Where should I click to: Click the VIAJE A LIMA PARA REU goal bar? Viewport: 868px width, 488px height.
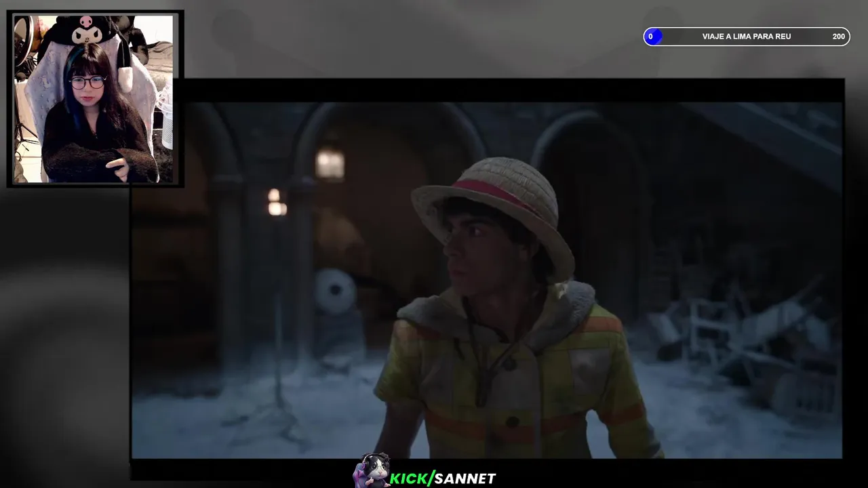click(747, 37)
